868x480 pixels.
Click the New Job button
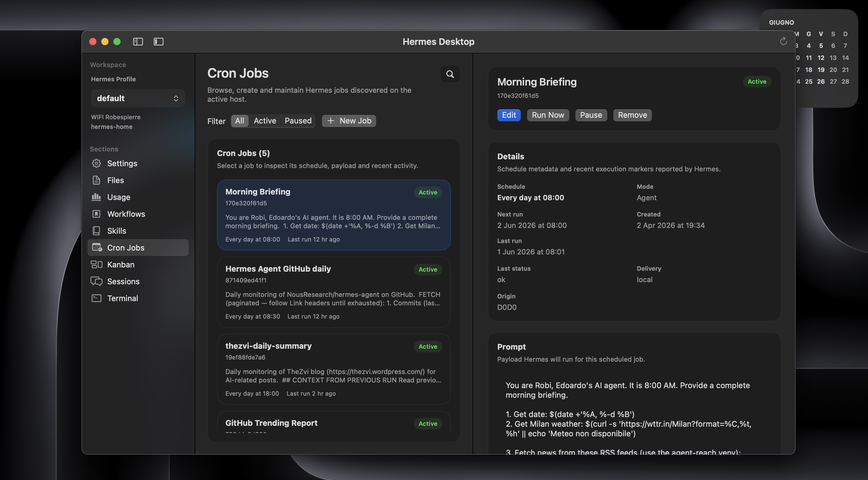pos(349,120)
